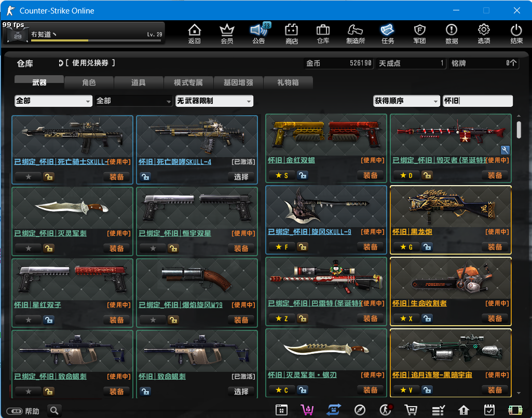Switch to the 礼物箱 tab

[288, 82]
